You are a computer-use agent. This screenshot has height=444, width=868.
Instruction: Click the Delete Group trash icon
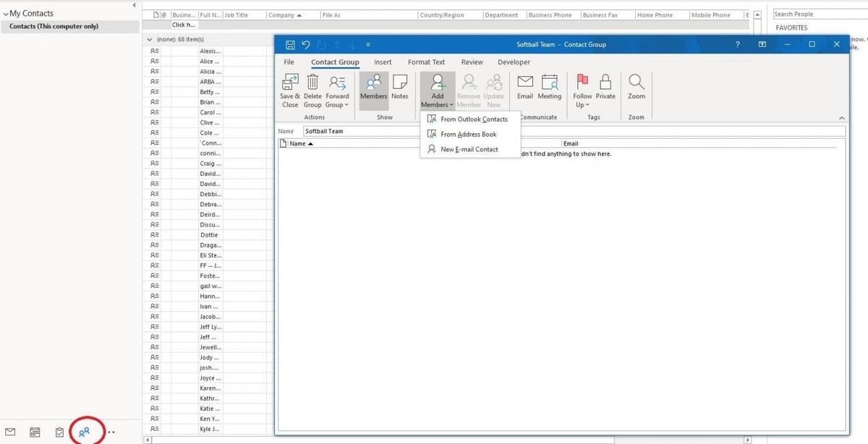tap(312, 88)
